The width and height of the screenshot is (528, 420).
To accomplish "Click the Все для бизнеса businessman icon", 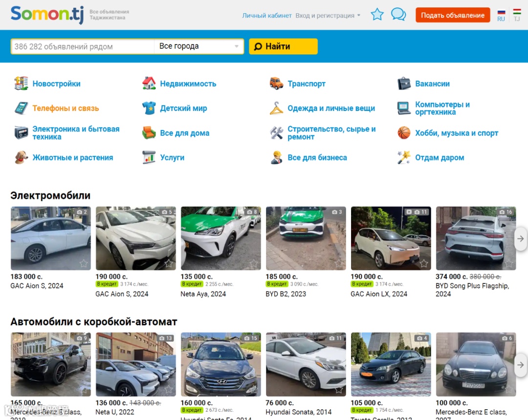I will [276, 157].
